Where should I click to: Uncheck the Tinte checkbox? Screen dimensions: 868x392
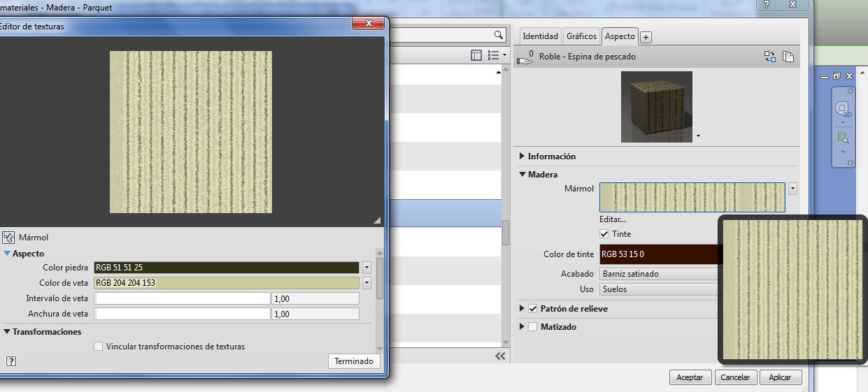click(604, 234)
